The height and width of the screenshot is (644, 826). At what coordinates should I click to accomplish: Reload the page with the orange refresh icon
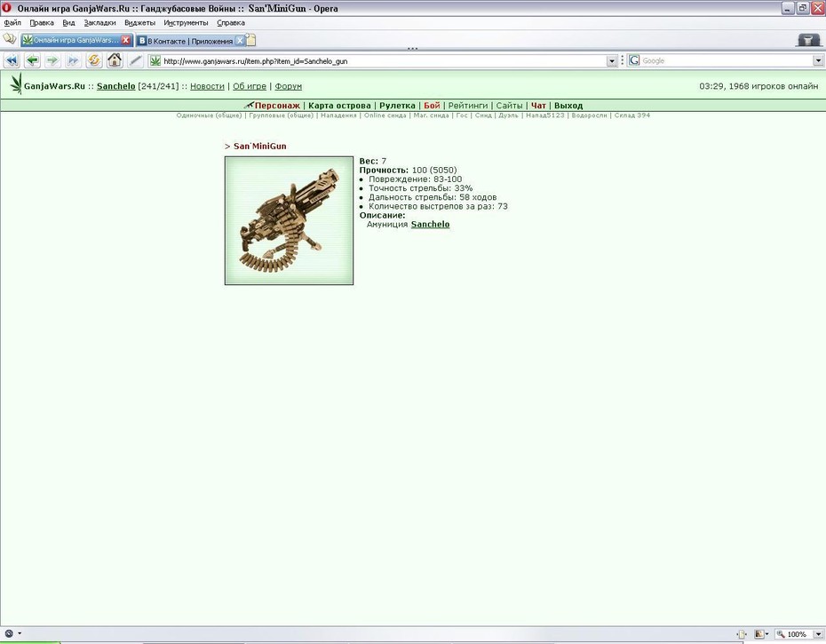(94, 60)
